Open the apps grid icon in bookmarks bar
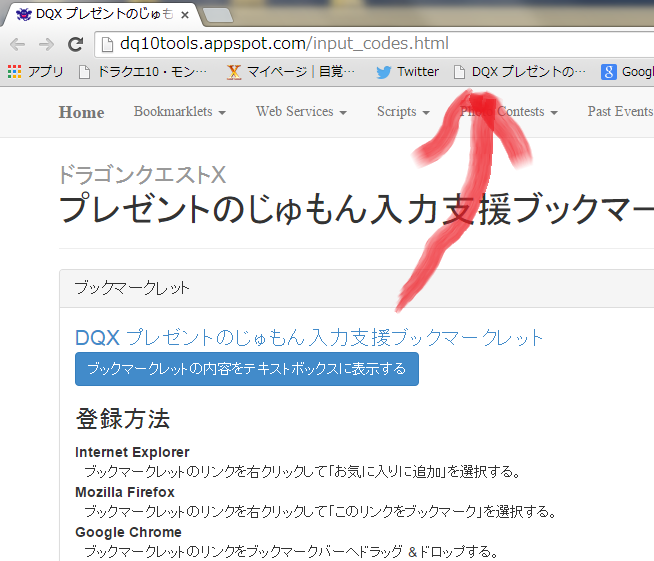654x561 pixels. (x=14, y=72)
